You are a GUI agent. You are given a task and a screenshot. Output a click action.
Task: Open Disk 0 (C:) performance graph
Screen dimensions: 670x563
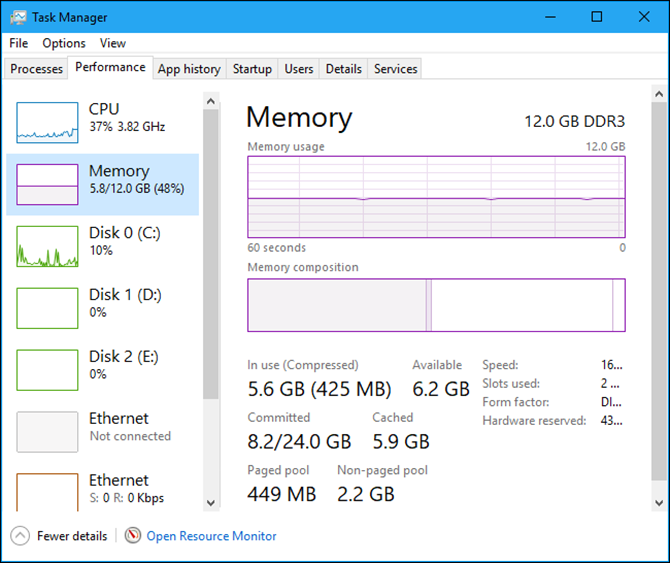[x=47, y=246]
